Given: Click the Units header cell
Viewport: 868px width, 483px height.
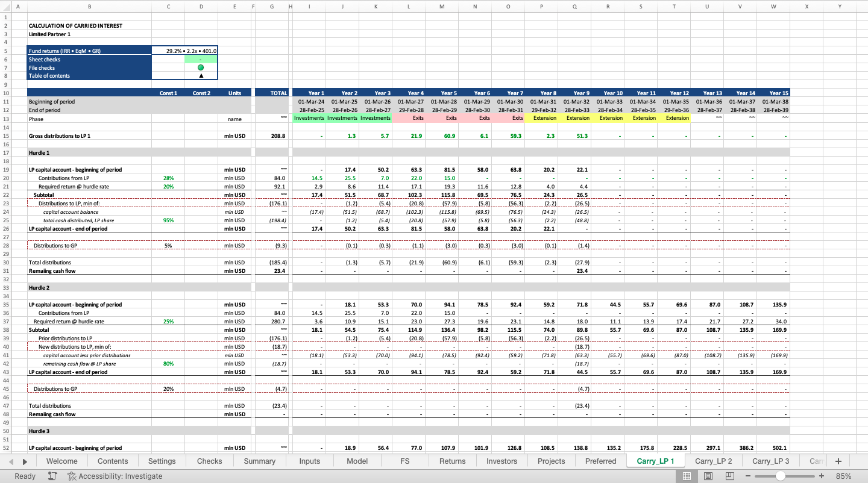Looking at the screenshot, I should pyautogui.click(x=234, y=93).
